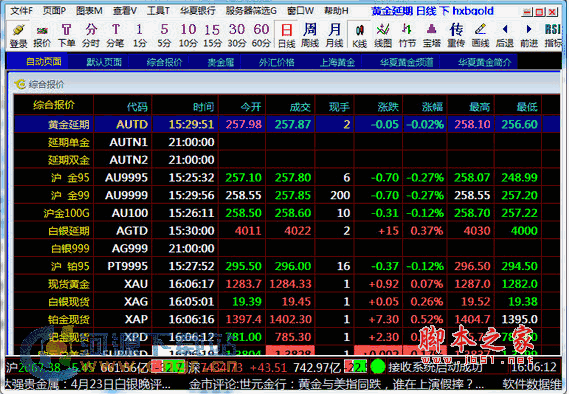
Task: Switch to the 自动页面 tab
Action: [x=44, y=62]
